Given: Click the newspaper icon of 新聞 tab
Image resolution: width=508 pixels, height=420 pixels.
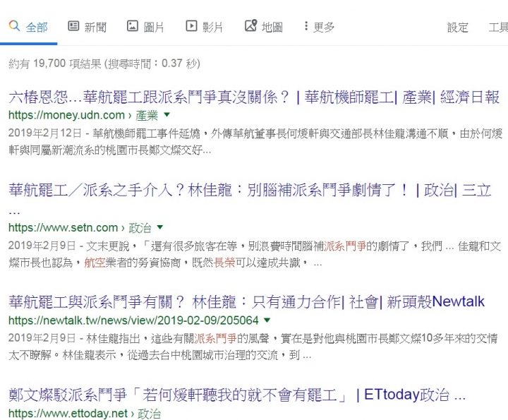Looking at the screenshot, I should tap(73, 26).
